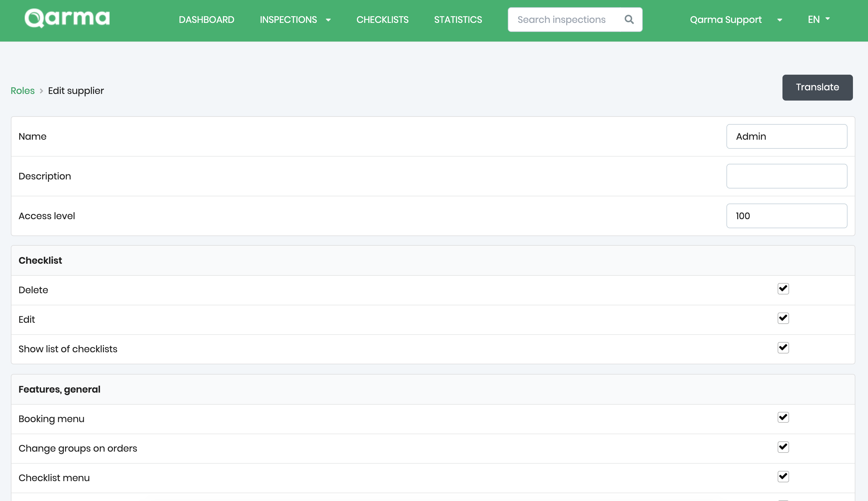Click the Qarma logo
This screenshot has width=868, height=501.
[x=67, y=18]
